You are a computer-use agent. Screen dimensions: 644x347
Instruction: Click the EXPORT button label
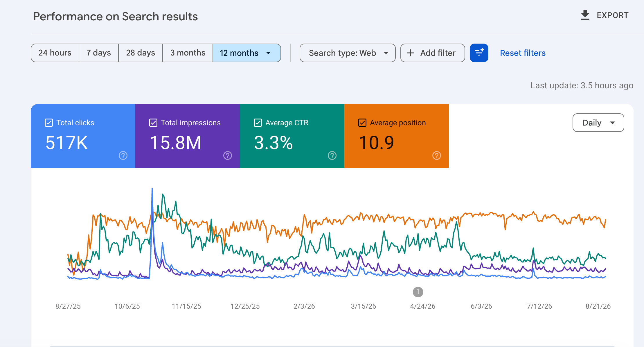point(613,15)
